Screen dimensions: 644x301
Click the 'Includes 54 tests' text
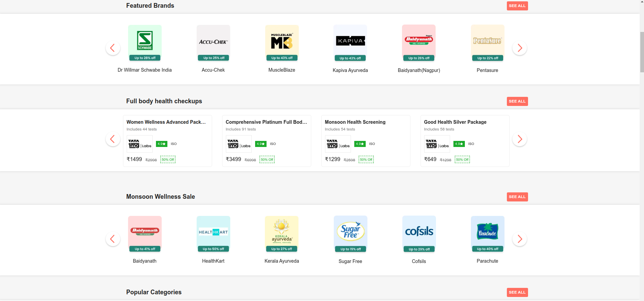[340, 129]
